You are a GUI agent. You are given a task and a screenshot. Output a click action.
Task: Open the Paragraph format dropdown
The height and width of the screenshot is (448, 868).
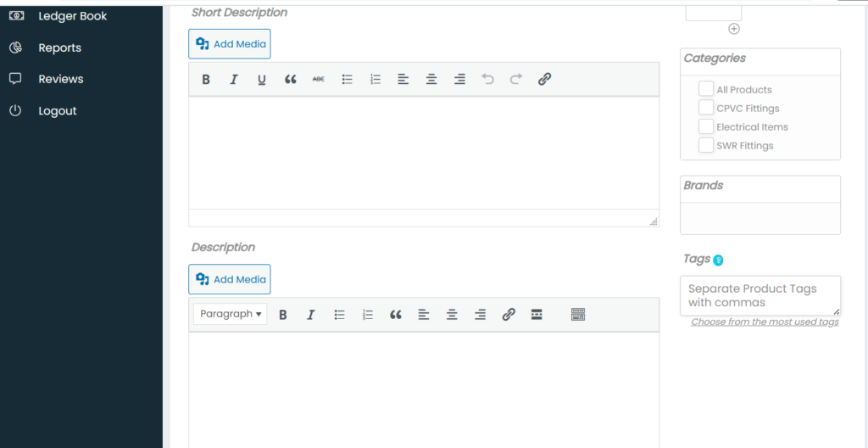(x=231, y=314)
